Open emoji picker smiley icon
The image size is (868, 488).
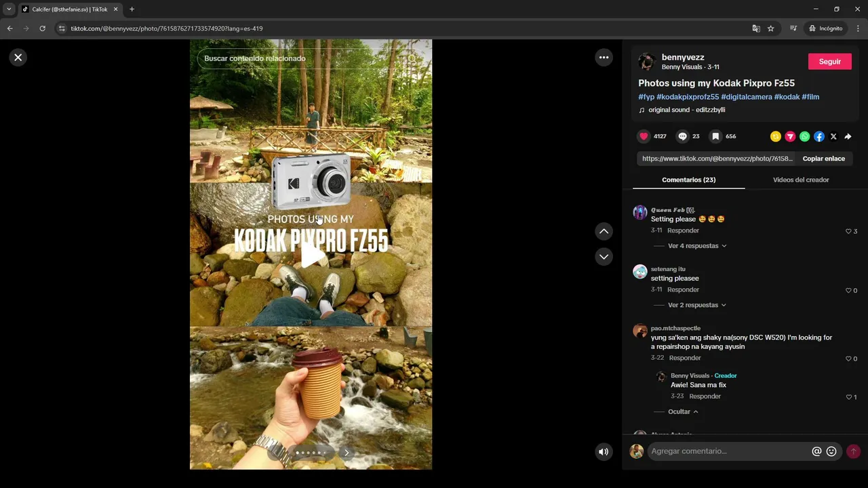831,451
